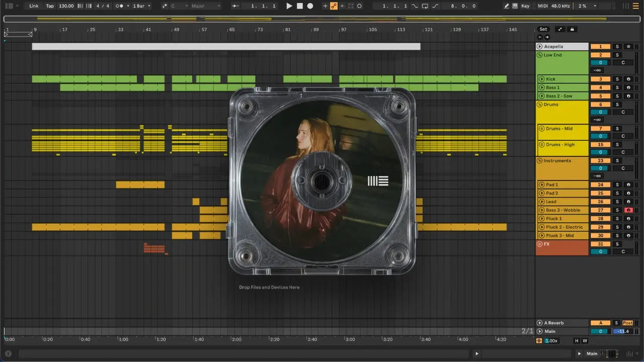This screenshot has height=362, width=644.
Task: Toggle track activator 24 on Pad 1
Action: (600, 185)
